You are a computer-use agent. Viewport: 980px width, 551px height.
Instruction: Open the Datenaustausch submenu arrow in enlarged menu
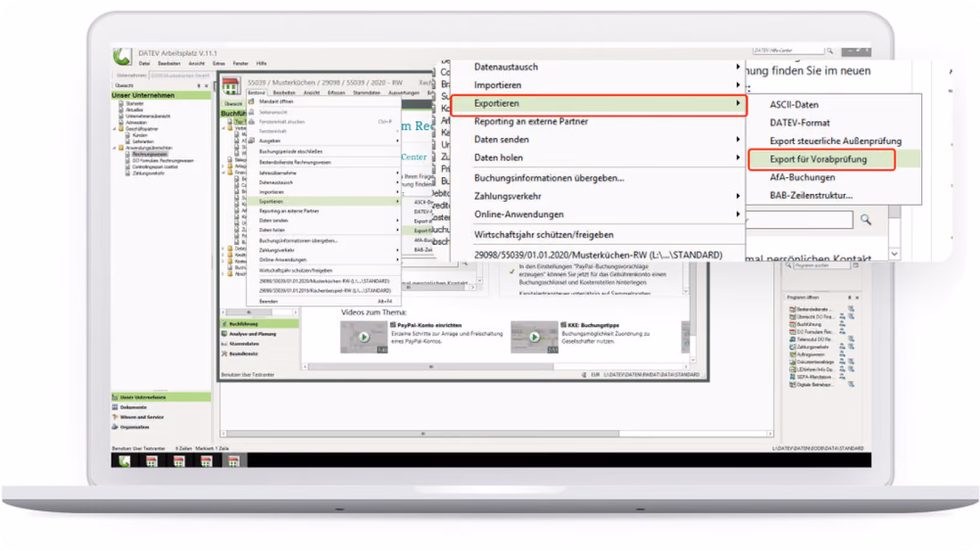click(x=737, y=67)
